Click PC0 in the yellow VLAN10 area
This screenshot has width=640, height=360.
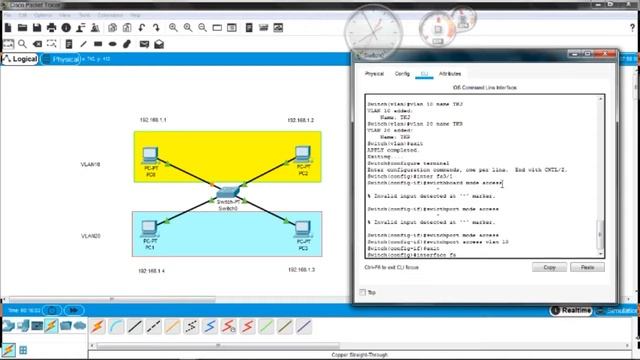(x=150, y=156)
